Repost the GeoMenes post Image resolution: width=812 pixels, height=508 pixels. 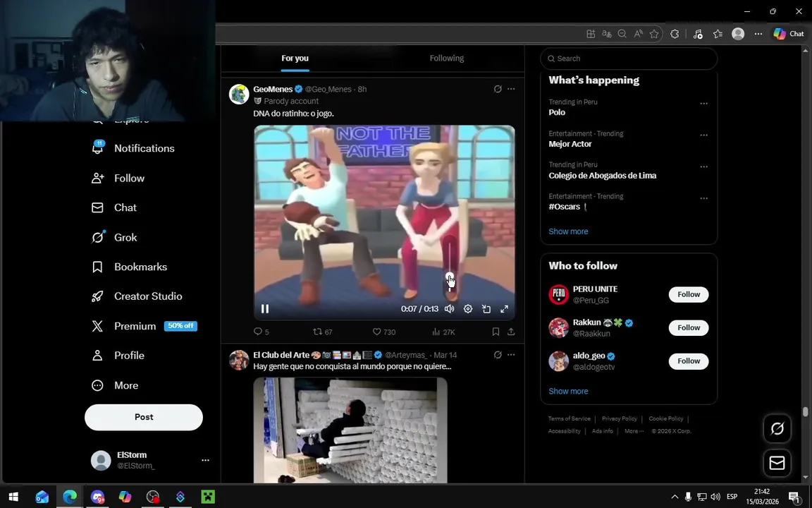pyautogui.click(x=323, y=332)
